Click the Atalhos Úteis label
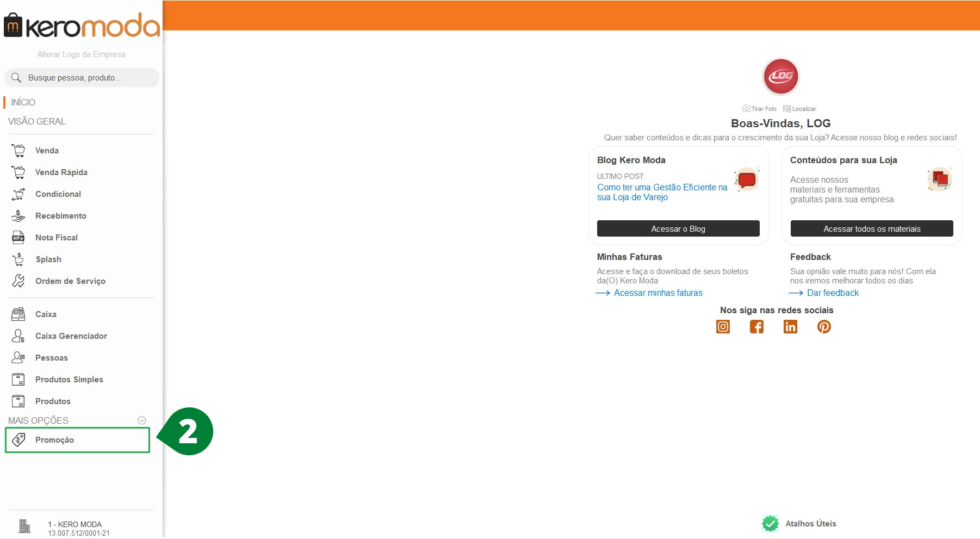Viewport: 980px width, 539px height. [x=811, y=523]
